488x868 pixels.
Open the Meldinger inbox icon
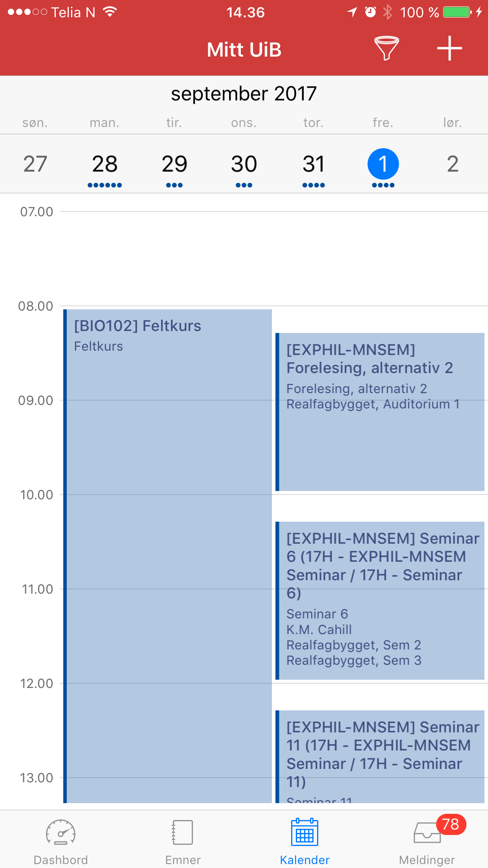tap(427, 833)
